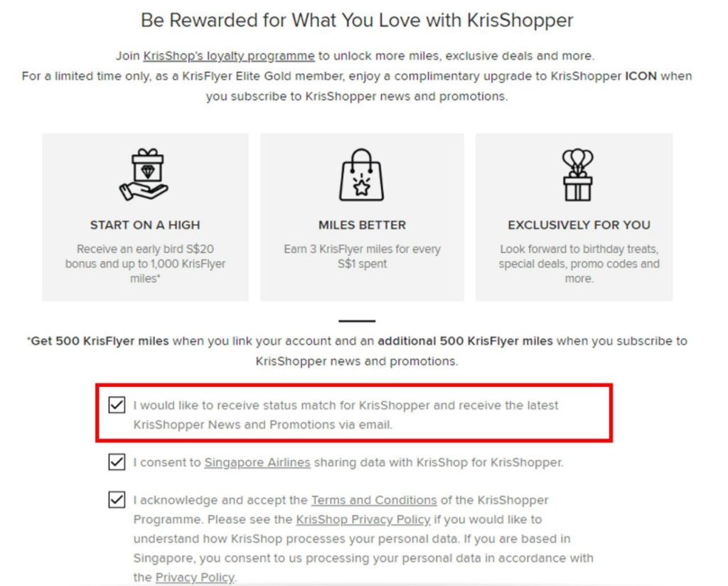Select the shopping bag Miles Better icon
This screenshot has width=728, height=586.
[362, 176]
